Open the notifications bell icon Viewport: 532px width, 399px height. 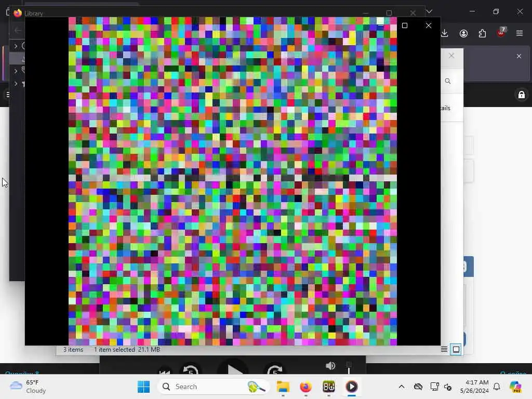click(x=497, y=387)
